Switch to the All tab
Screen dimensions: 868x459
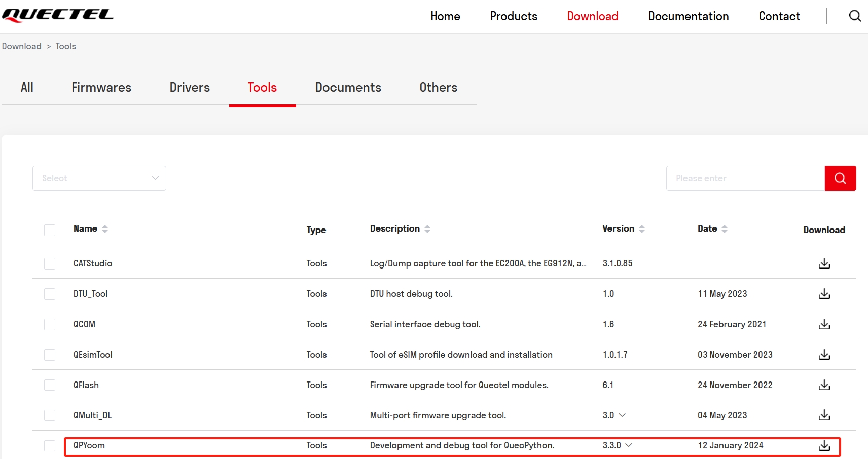[27, 87]
